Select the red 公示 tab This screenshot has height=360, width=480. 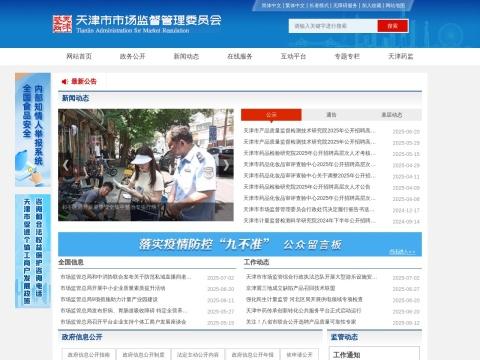point(271,115)
